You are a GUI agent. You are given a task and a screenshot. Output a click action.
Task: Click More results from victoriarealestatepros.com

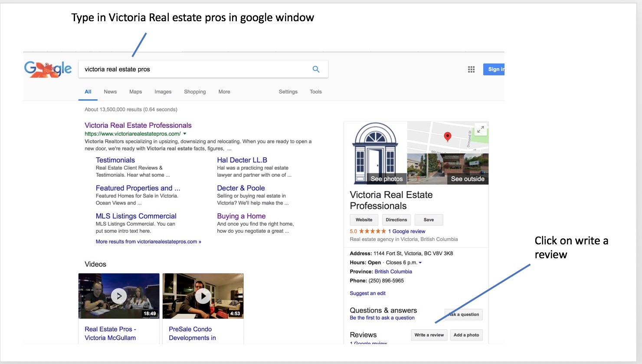coord(148,242)
